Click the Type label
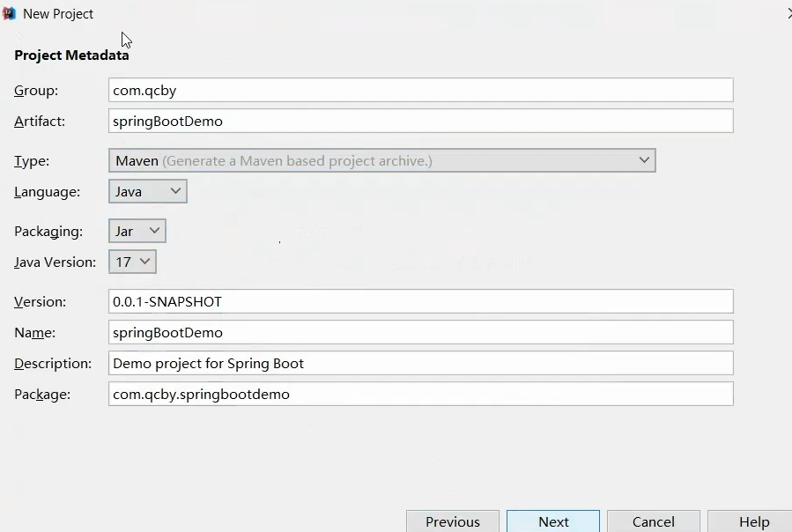This screenshot has height=532, width=792. click(x=32, y=161)
